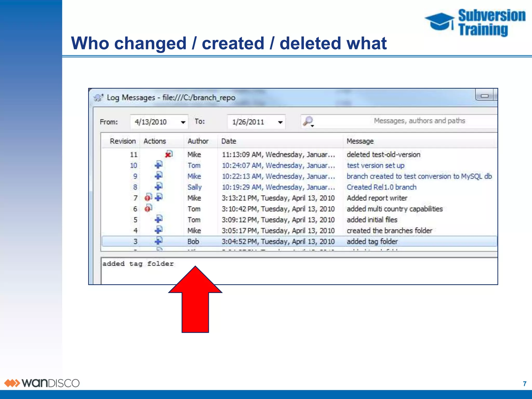Click the added action icon in revision 8
Viewport: 532px width, 399px height.
(x=158, y=187)
